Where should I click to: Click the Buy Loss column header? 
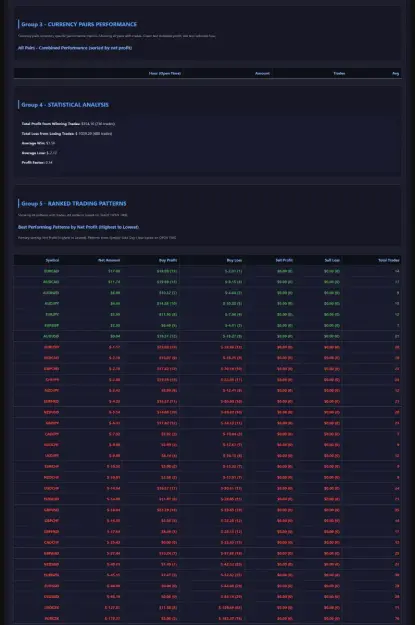tap(234, 260)
